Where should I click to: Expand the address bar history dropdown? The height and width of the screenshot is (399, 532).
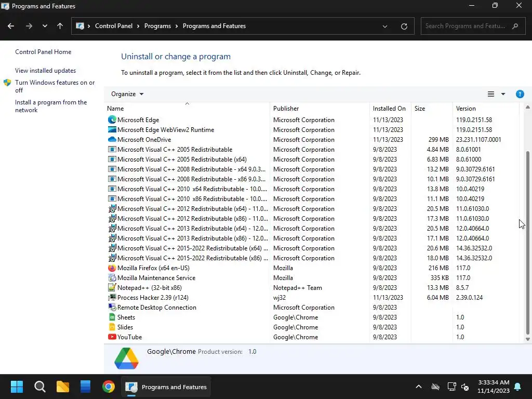click(385, 26)
